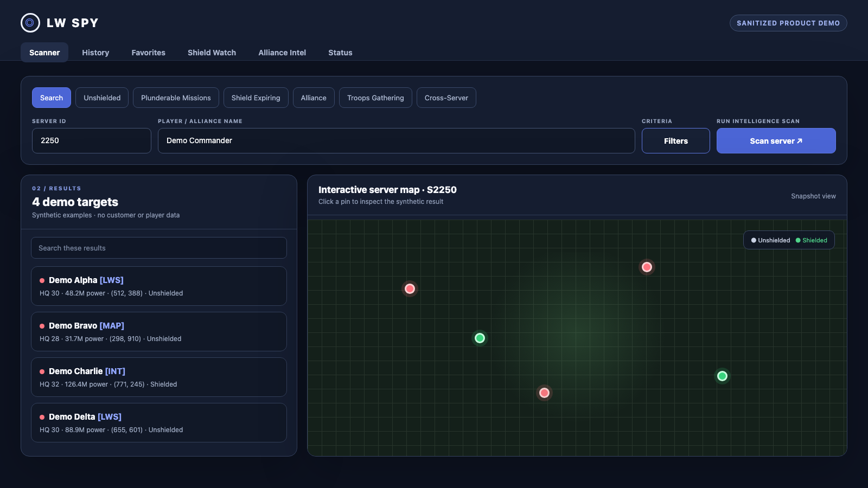Inspect the lowest red map pin
Image resolution: width=868 pixels, height=488 pixels.
coord(545,393)
